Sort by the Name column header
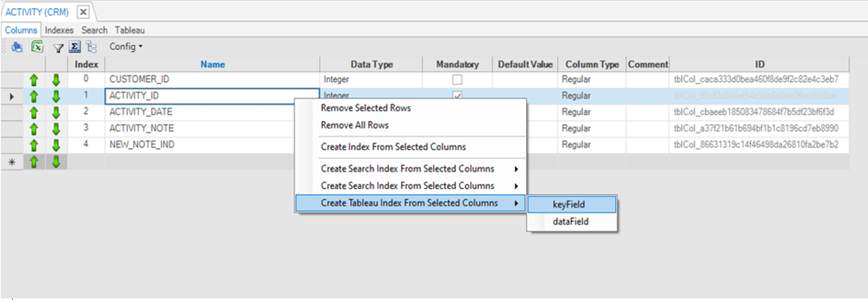The image size is (868, 300). pos(212,64)
